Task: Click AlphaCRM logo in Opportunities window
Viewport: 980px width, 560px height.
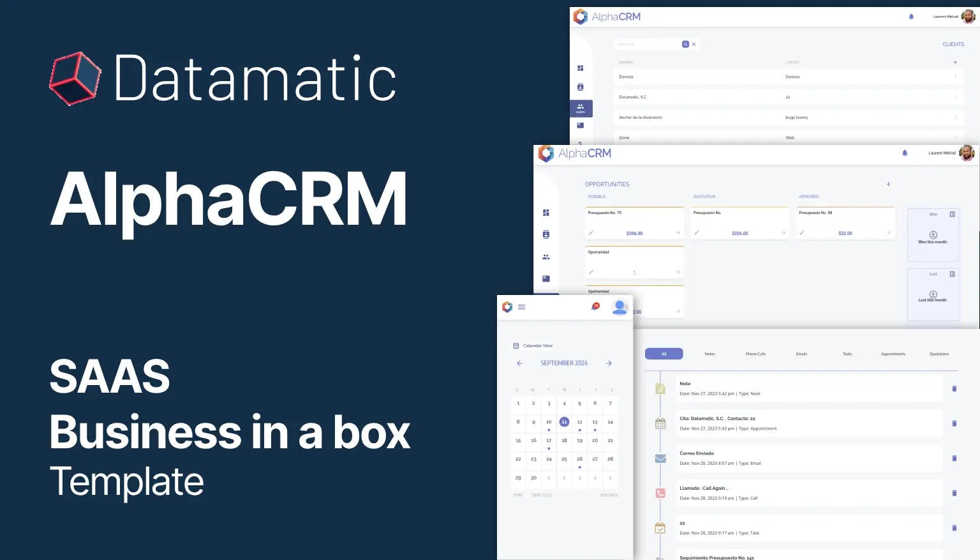Action: tap(575, 153)
